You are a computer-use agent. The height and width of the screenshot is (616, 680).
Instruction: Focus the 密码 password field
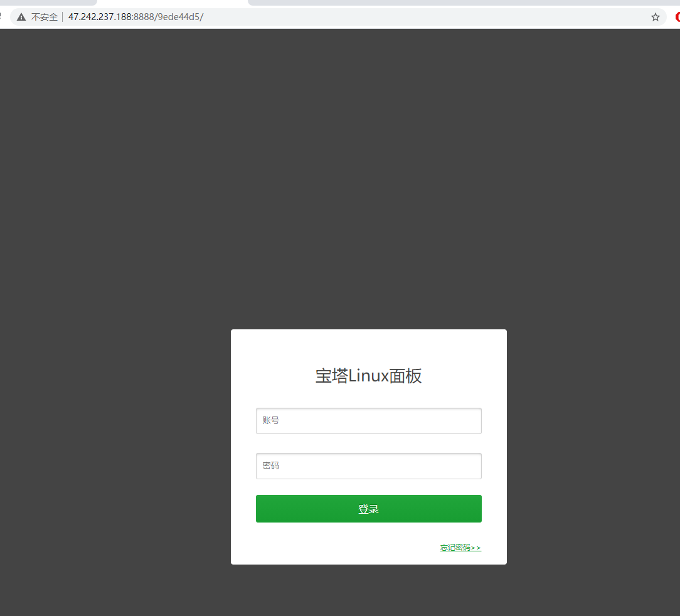[x=369, y=466]
